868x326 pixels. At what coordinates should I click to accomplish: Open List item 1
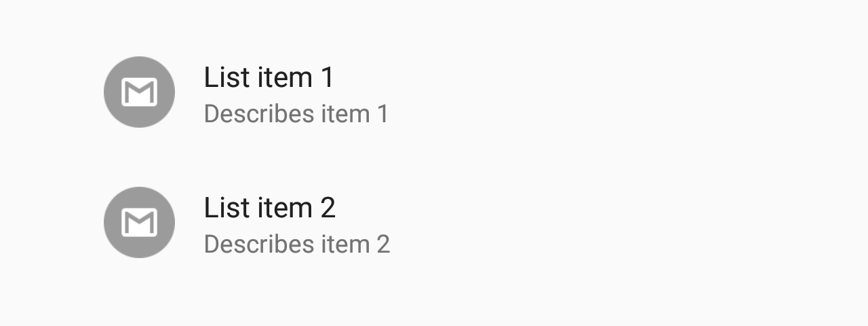click(x=434, y=92)
